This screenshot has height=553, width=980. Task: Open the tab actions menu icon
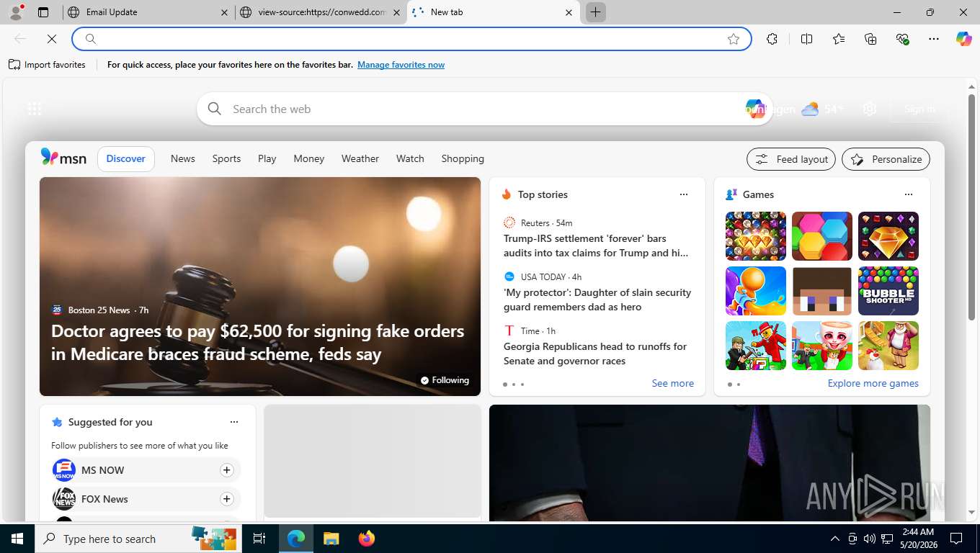[43, 12]
